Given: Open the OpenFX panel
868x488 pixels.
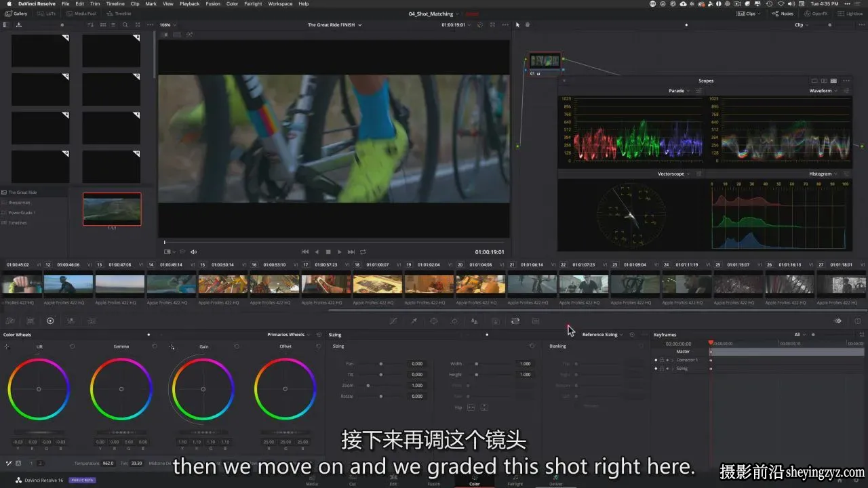Looking at the screenshot, I should click(x=816, y=14).
